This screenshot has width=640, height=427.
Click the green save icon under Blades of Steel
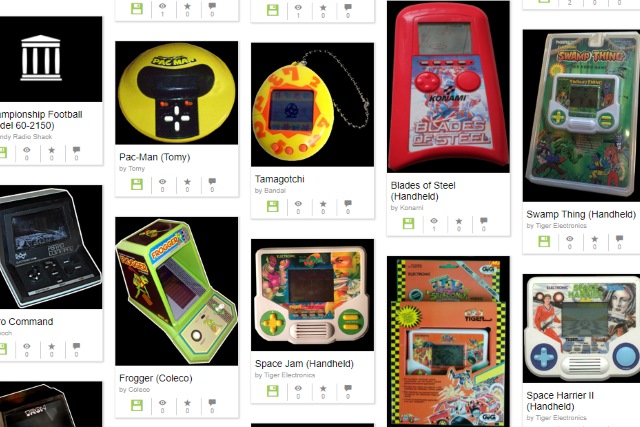409,223
